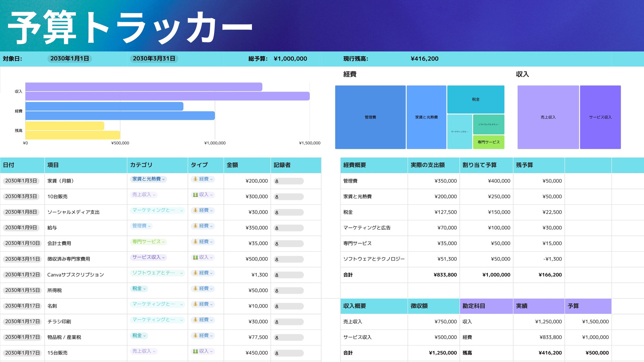Open 売上収入 category dropdown in 10台販売 row
The image size is (644, 362).
pyautogui.click(x=144, y=195)
